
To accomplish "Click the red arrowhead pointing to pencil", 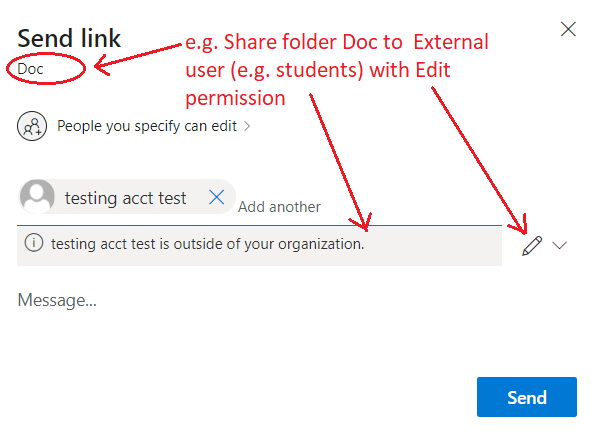I will click(520, 225).
